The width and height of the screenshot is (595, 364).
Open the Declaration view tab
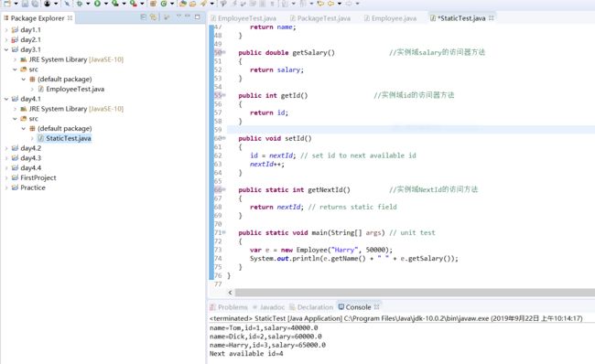(x=311, y=306)
